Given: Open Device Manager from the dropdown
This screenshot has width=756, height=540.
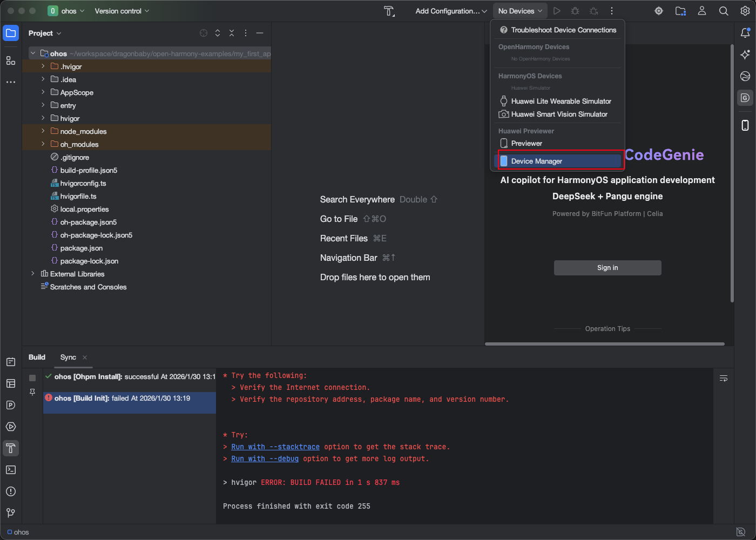Looking at the screenshot, I should coord(557,161).
